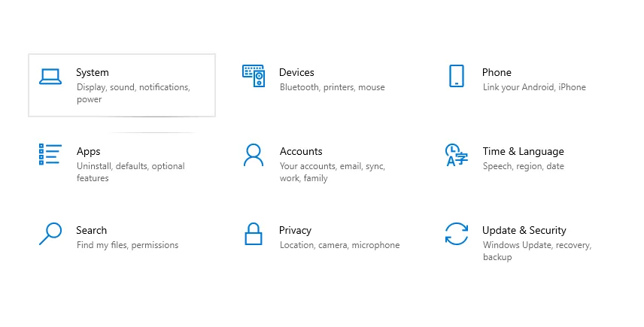Click 'Uninstall, defaults, optional features' text
This screenshot has height=327, width=644.
coord(131,172)
